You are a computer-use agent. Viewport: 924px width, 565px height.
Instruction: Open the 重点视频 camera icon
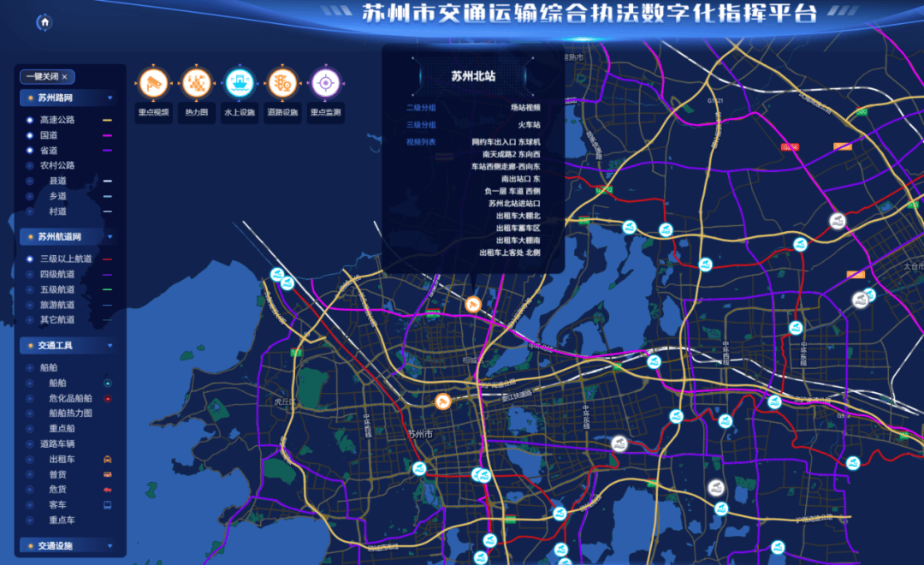tap(154, 83)
